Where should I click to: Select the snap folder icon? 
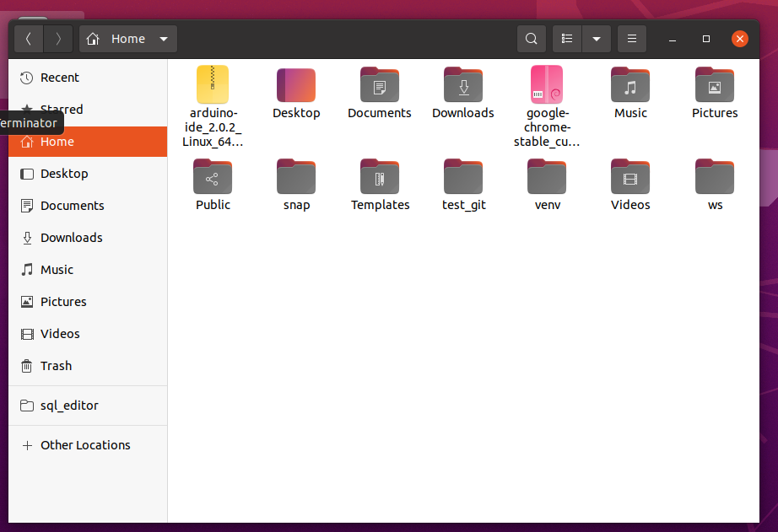click(x=296, y=177)
